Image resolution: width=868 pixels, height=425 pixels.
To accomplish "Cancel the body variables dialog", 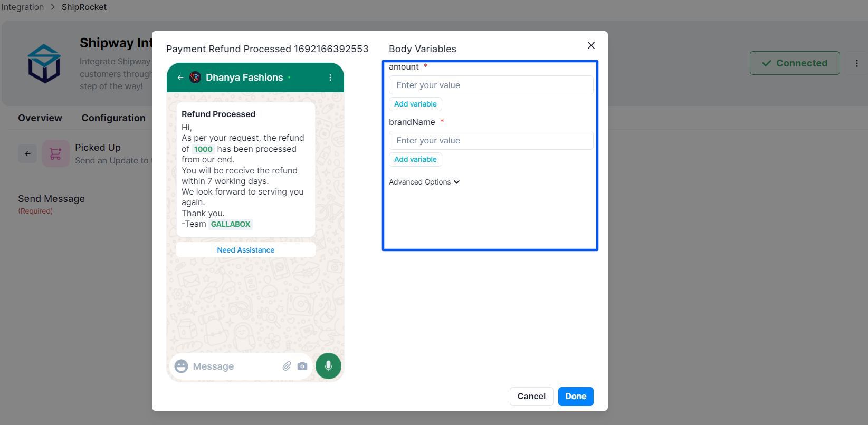I will point(531,397).
